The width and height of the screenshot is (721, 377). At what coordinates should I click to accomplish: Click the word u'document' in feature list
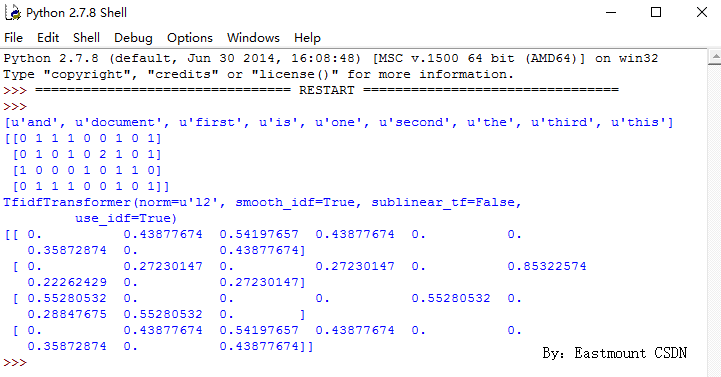pyautogui.click(x=119, y=122)
